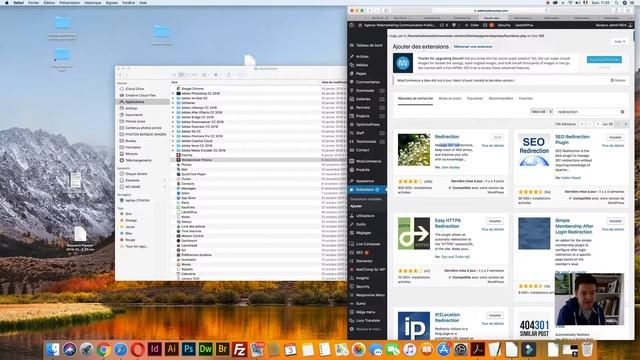Open the Mot-clé search type dropdown
This screenshot has height=360, width=640.
coord(541,111)
